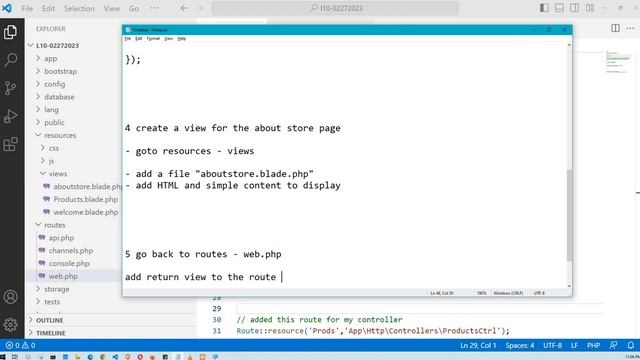Viewport: 640px width, 360px height.
Task: Go back with the left arrow
Action: 184,8
